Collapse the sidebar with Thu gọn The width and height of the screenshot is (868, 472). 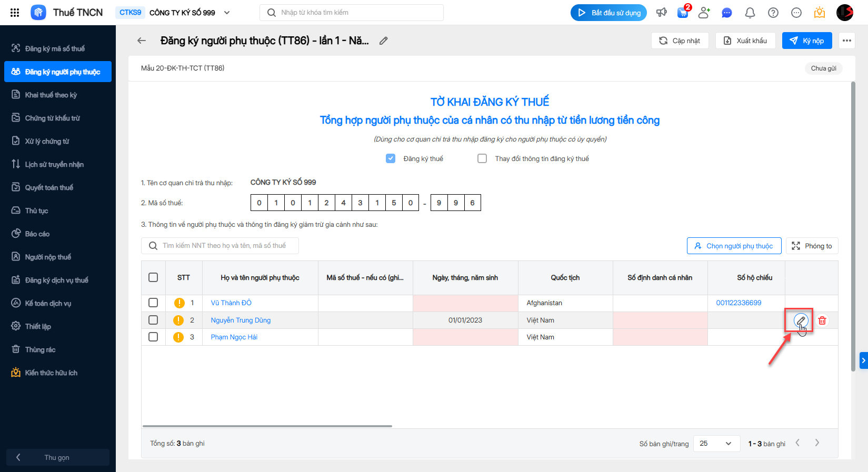coord(58,457)
